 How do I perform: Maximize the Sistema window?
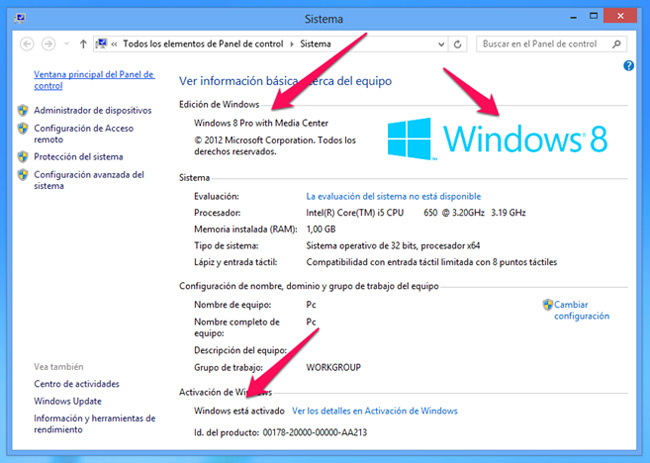(x=594, y=17)
